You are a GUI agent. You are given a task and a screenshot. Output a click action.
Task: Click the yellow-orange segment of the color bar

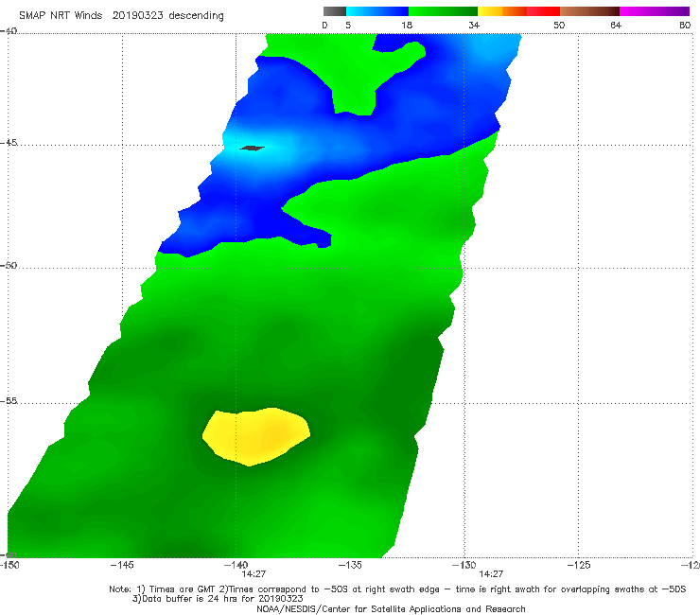[502, 11]
